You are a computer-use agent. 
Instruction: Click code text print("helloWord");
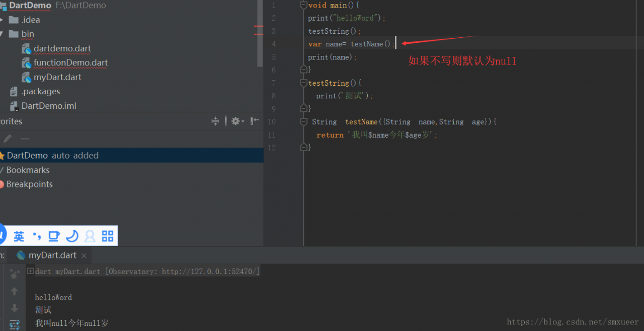(x=347, y=18)
